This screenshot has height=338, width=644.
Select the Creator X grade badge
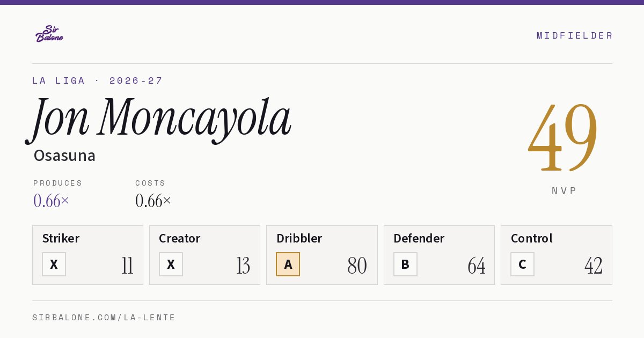(x=171, y=264)
